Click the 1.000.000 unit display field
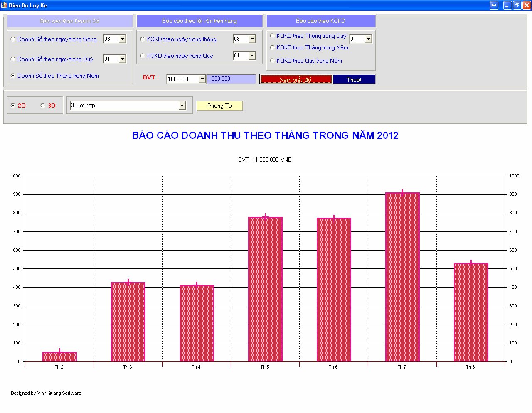Viewport: 532px width, 413px height. click(x=231, y=79)
